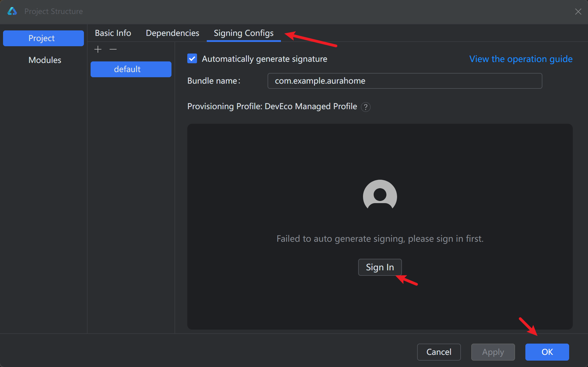Click into the Bundle name field
588x367 pixels.
point(404,81)
